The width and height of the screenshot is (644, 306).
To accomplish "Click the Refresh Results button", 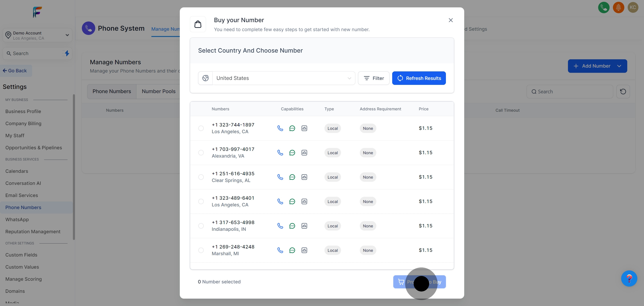I will coord(419,78).
